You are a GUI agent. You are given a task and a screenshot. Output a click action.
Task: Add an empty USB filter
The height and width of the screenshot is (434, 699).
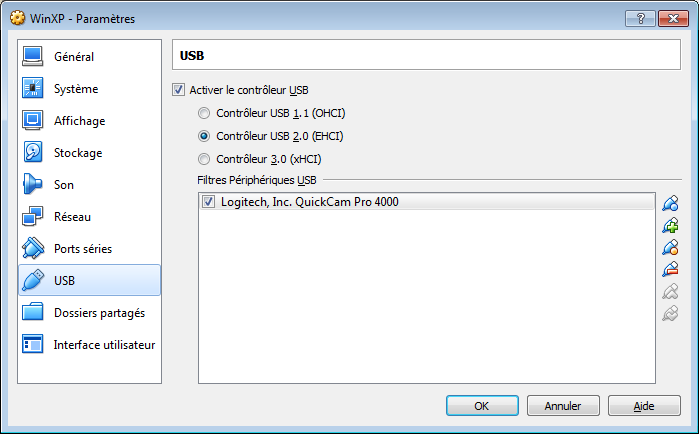pos(670,203)
